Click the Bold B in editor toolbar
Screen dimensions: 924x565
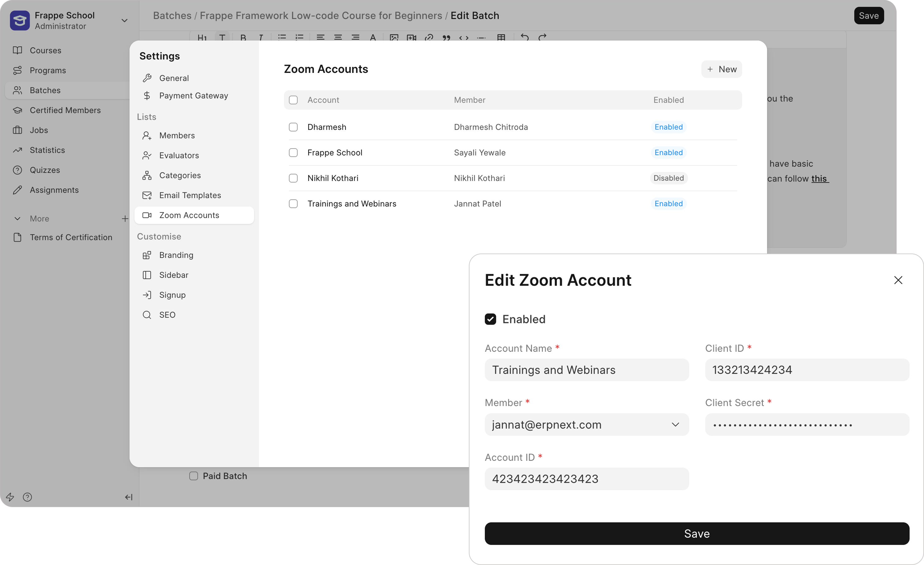(x=243, y=37)
